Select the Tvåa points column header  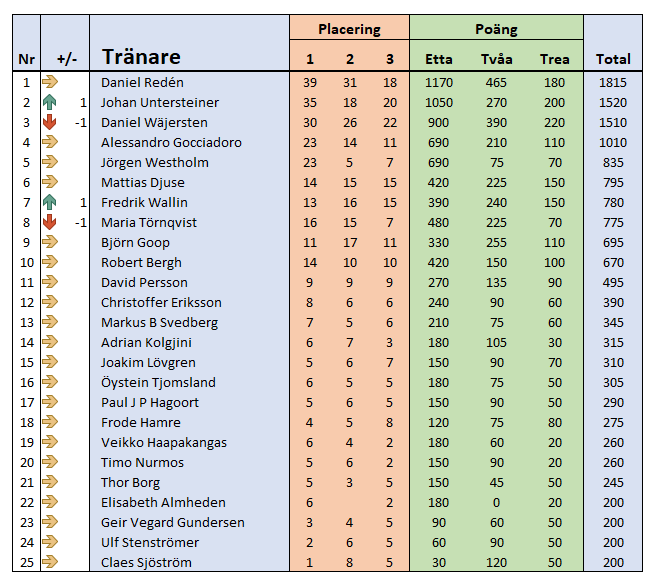(496, 59)
